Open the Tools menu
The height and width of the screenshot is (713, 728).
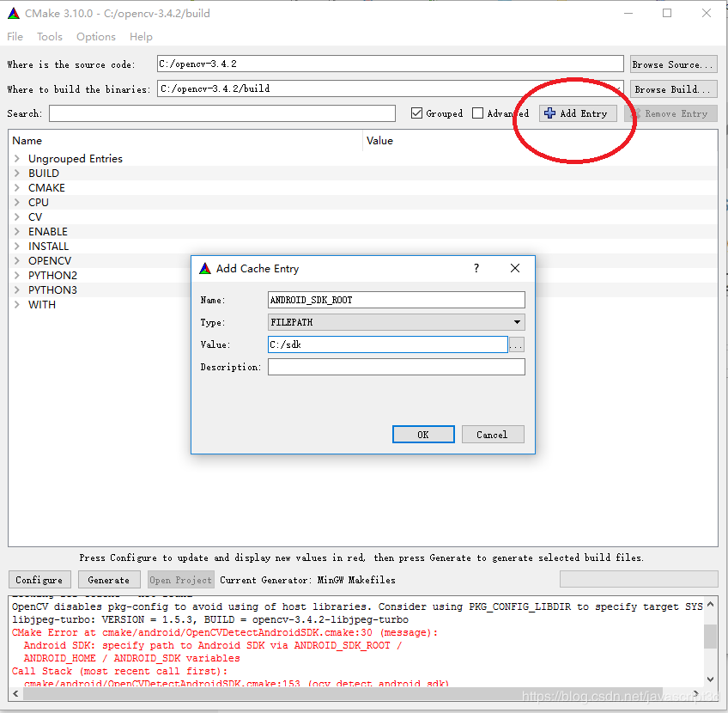click(x=50, y=37)
